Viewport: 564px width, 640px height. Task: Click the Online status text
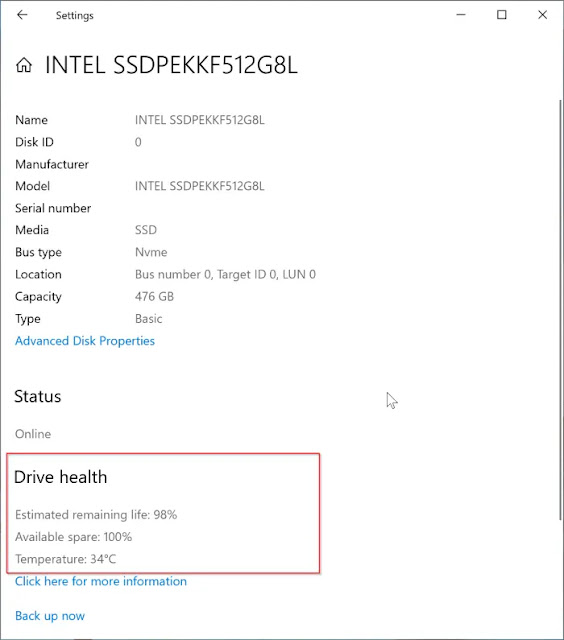[33, 434]
